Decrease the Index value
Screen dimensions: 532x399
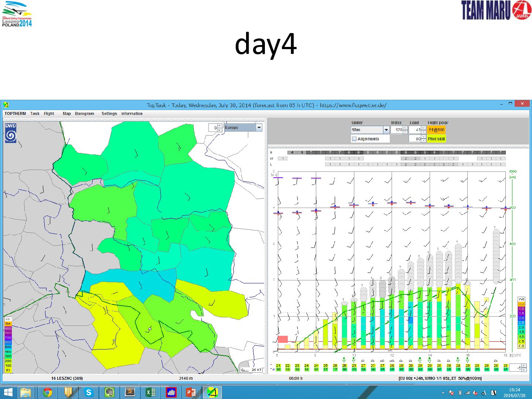pyautogui.click(x=405, y=132)
